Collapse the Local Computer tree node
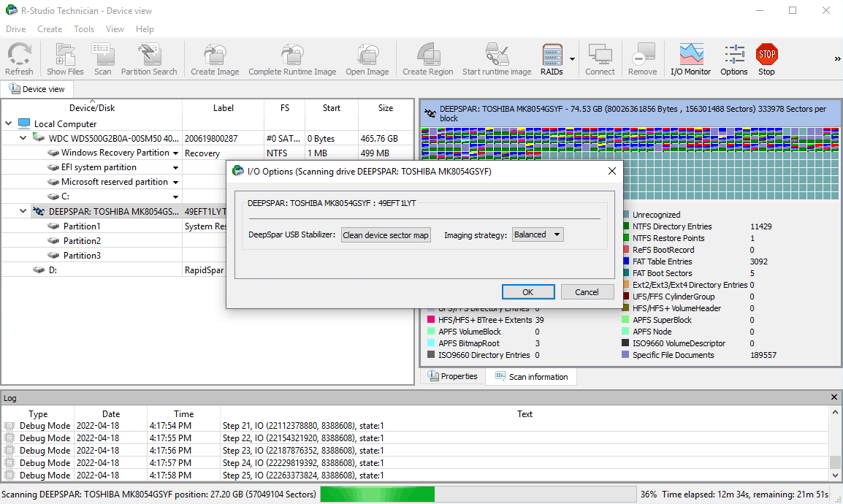This screenshot has width=843, height=504. coord(8,123)
